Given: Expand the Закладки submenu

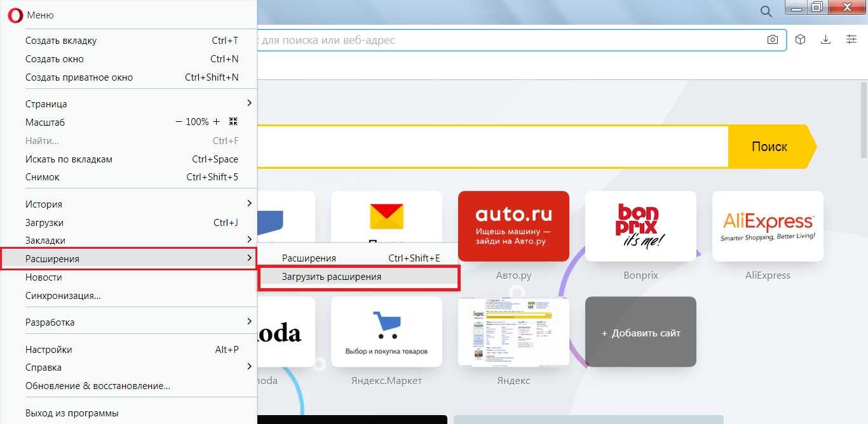Looking at the screenshot, I should click(129, 240).
